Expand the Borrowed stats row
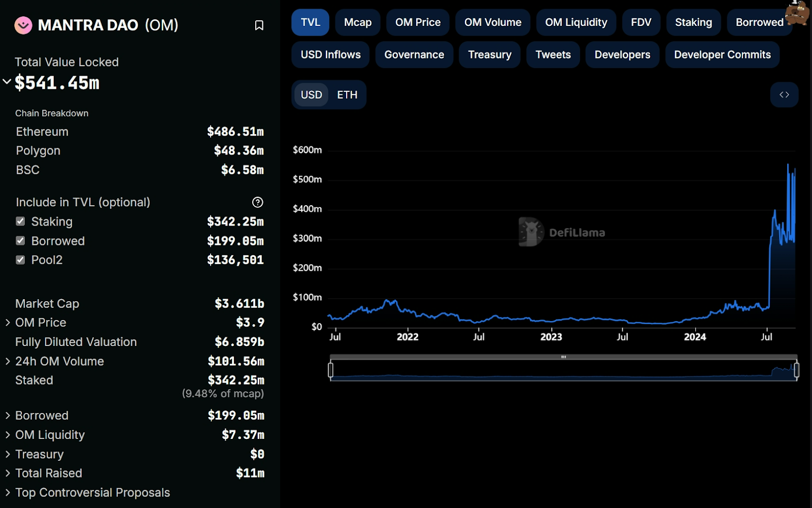 click(8, 416)
